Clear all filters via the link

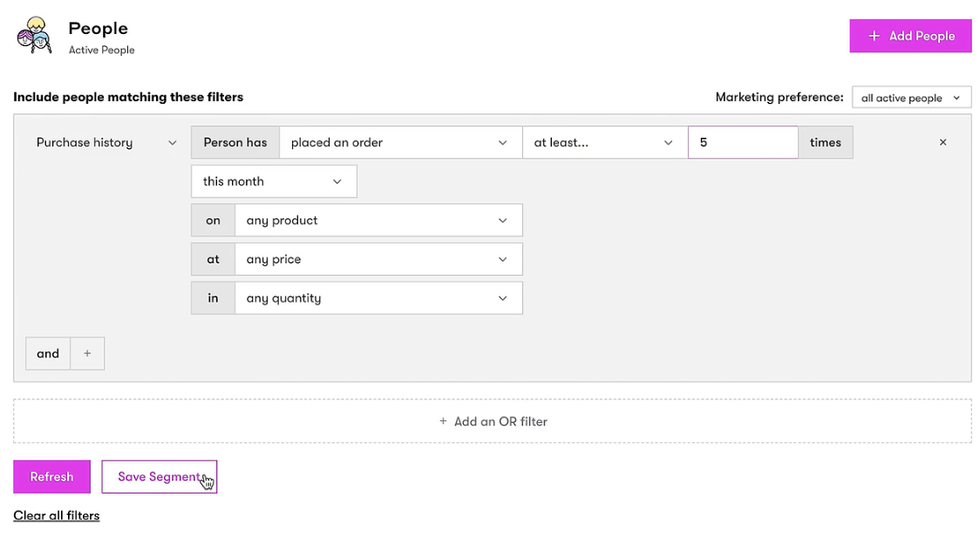point(57,515)
